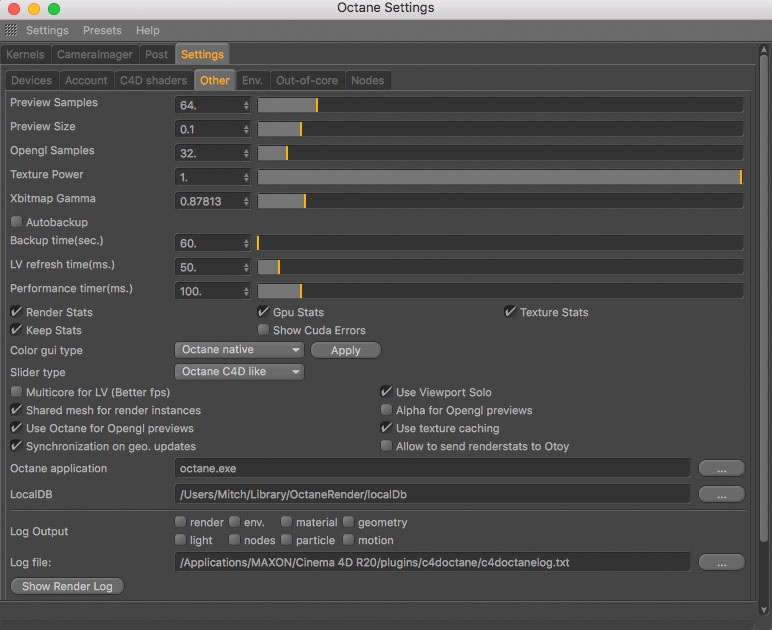772x630 pixels.
Task: Click the Performance timer slider bar
Action: [x=500, y=291]
